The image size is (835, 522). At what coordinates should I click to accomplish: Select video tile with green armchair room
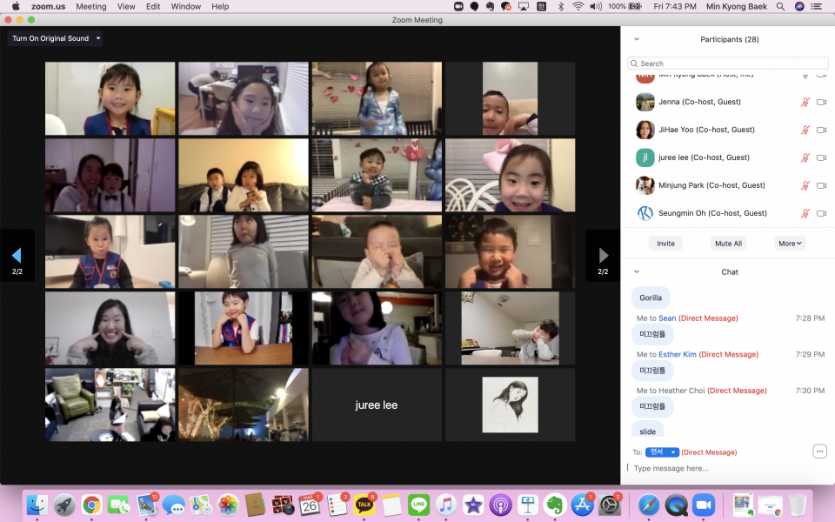point(110,405)
